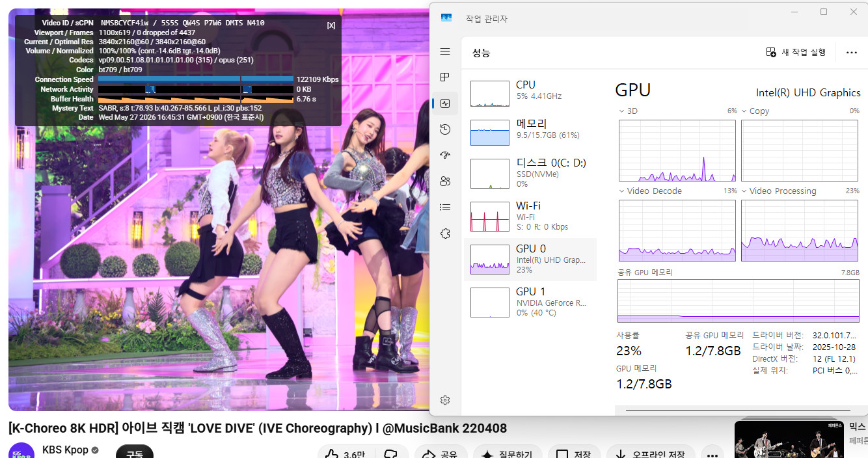
Task: Open Services puzzle icon in sidebar
Action: tap(445, 234)
